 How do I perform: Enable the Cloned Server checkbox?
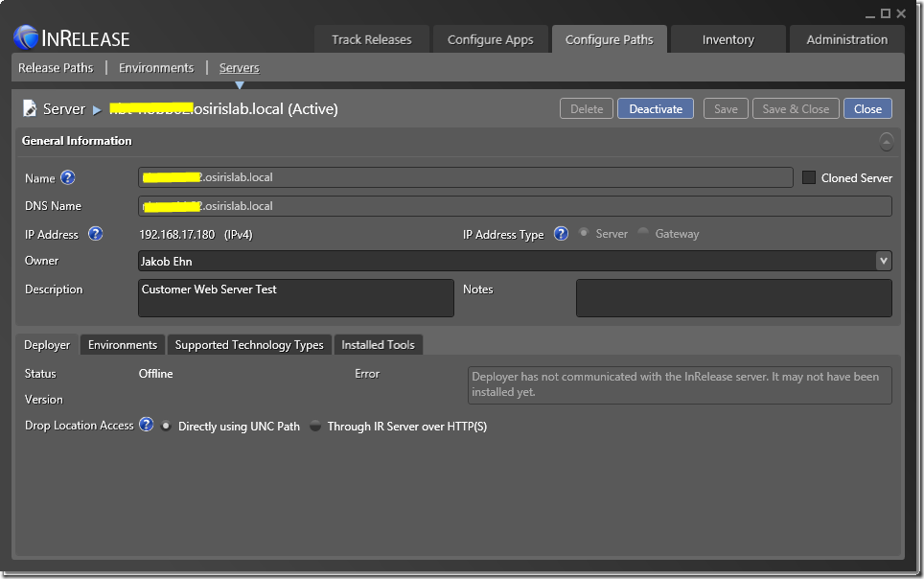809,177
